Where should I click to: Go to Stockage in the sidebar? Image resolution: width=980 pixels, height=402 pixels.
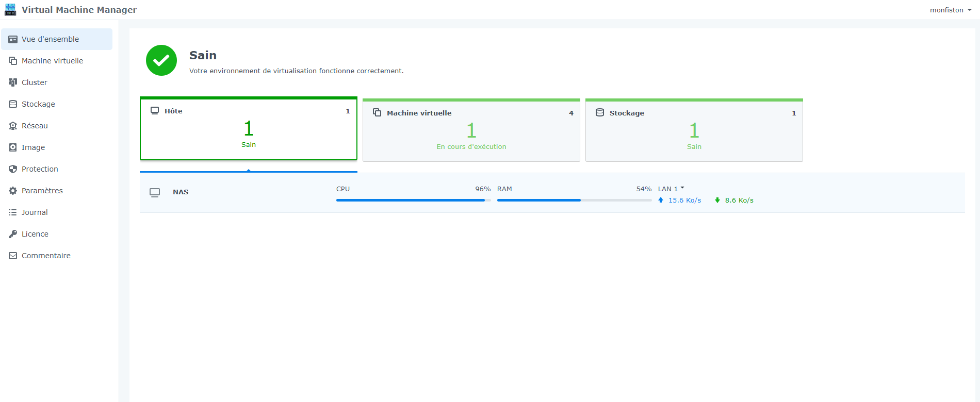(x=38, y=104)
